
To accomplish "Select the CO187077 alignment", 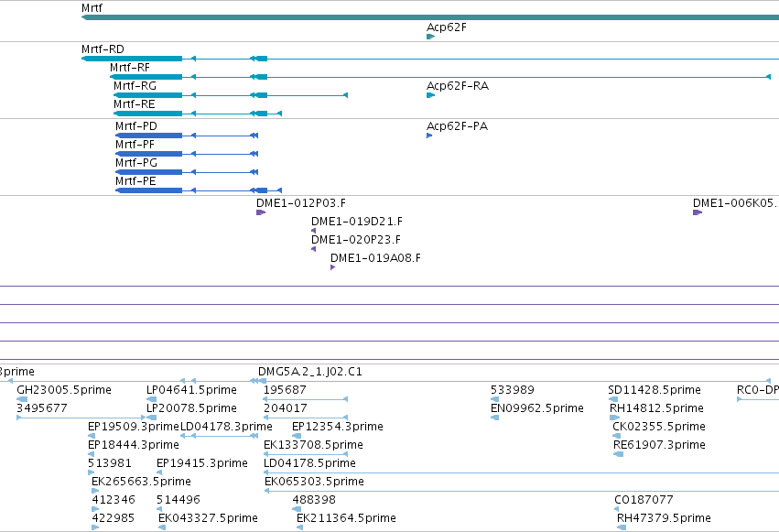I will tap(617, 509).
